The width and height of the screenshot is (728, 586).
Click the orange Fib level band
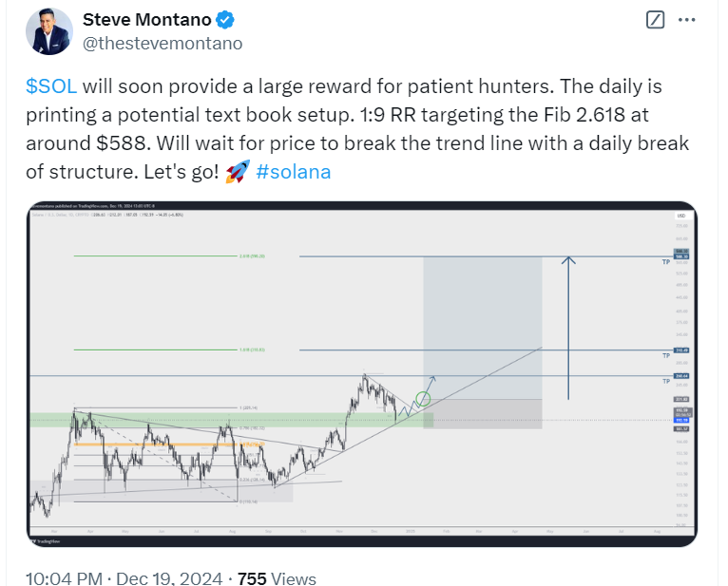coord(169,444)
